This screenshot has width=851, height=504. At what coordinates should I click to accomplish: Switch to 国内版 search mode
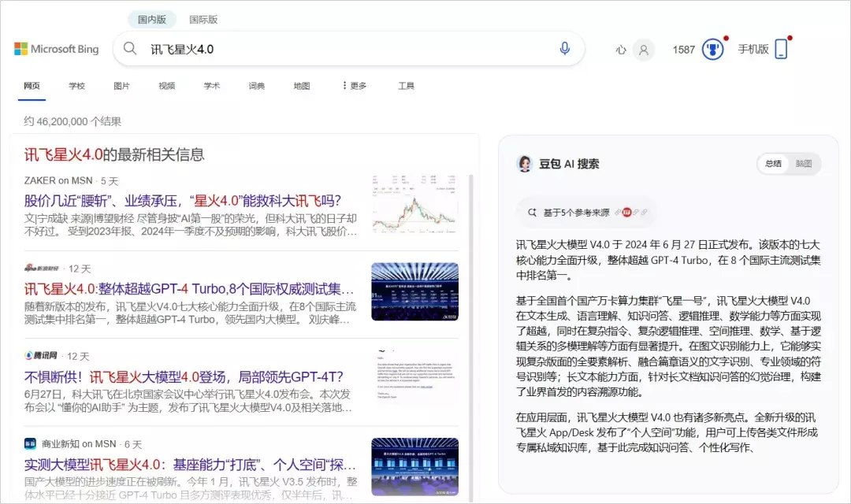[x=153, y=20]
